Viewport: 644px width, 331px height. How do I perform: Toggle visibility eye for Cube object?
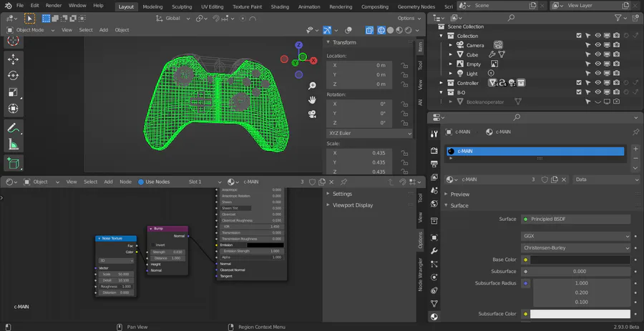pos(597,54)
